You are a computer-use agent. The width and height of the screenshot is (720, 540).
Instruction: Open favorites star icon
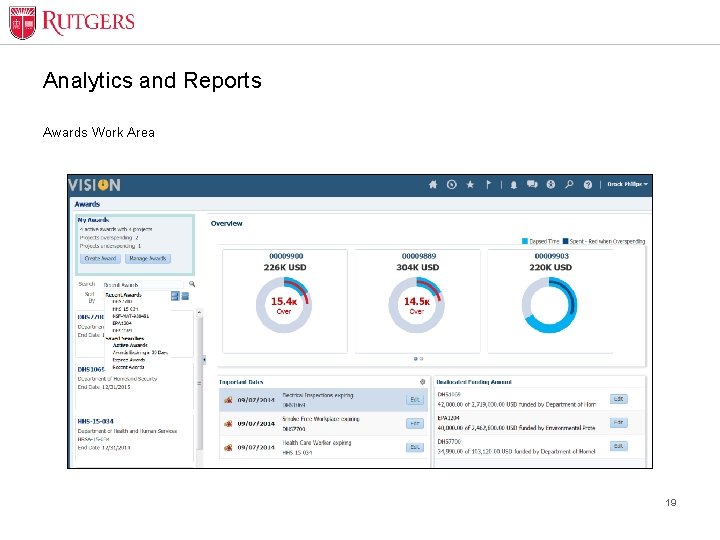tap(470, 185)
